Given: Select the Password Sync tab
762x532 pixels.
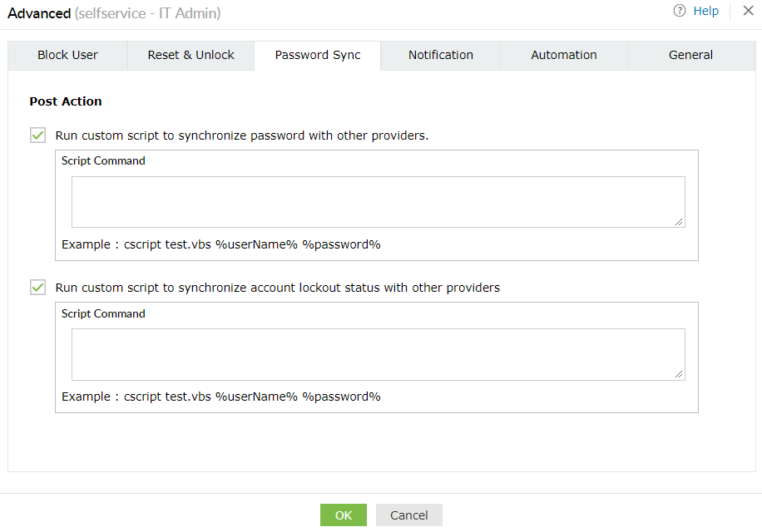Looking at the screenshot, I should [318, 55].
